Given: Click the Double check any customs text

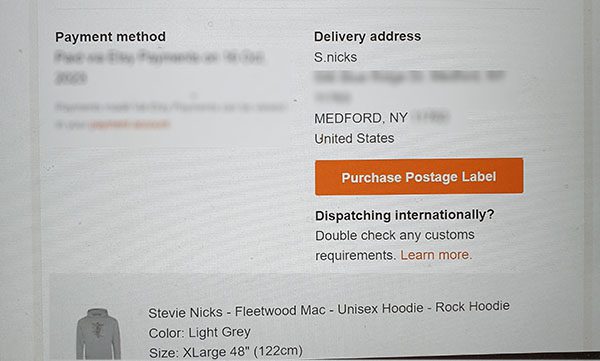Looking at the screenshot, I should click(x=395, y=235).
